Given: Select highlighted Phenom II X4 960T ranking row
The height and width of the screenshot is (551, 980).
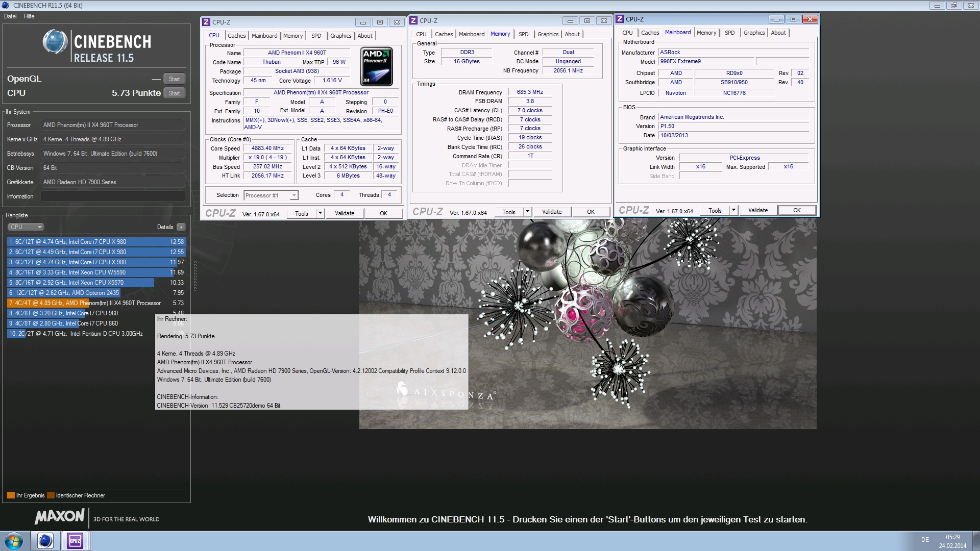Looking at the screenshot, I should pos(96,303).
